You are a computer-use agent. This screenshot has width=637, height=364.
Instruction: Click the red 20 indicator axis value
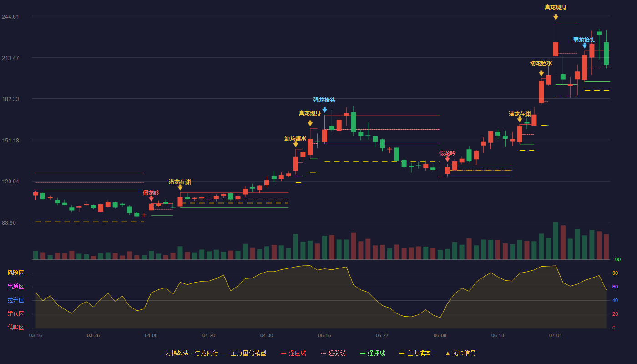pyautogui.click(x=615, y=314)
